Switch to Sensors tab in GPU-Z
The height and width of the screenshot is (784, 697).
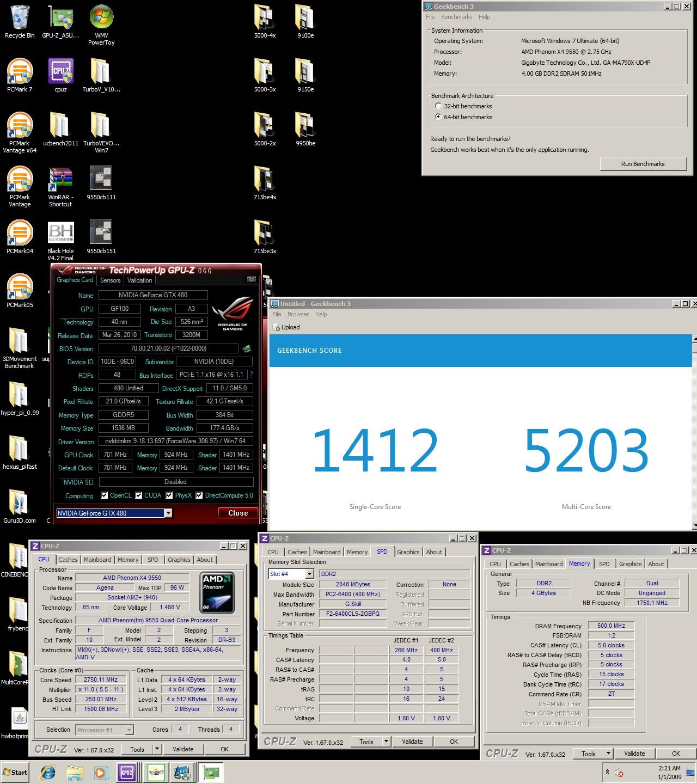(x=110, y=280)
